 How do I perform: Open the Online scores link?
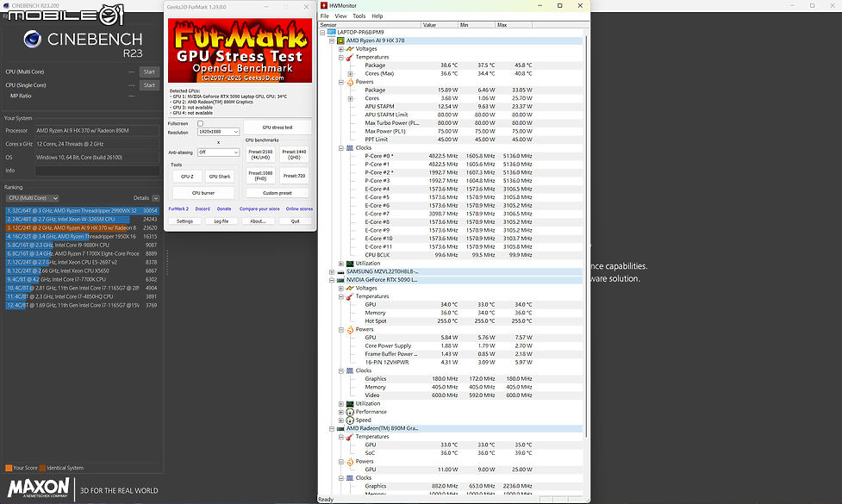click(x=299, y=208)
